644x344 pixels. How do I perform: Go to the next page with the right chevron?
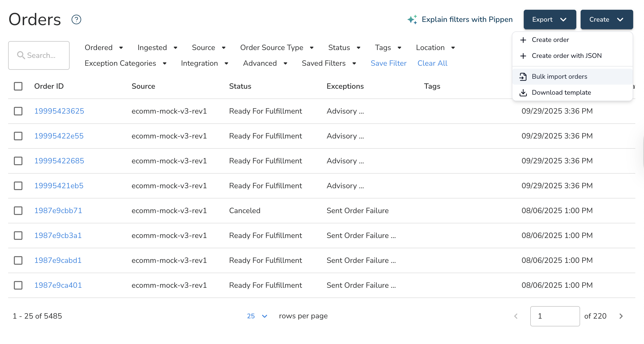tap(620, 316)
